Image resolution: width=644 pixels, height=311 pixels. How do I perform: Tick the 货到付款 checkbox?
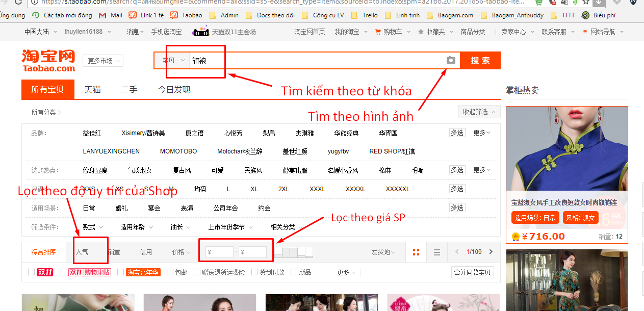(x=255, y=272)
